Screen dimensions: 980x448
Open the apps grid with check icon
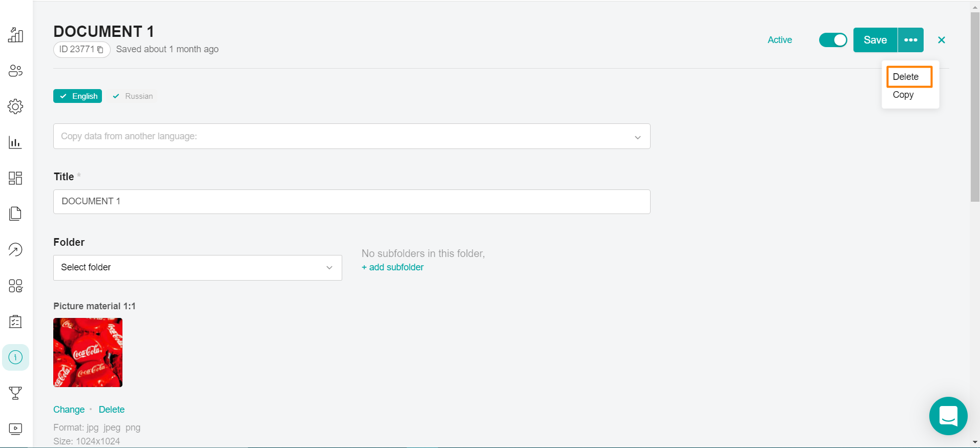click(x=15, y=286)
